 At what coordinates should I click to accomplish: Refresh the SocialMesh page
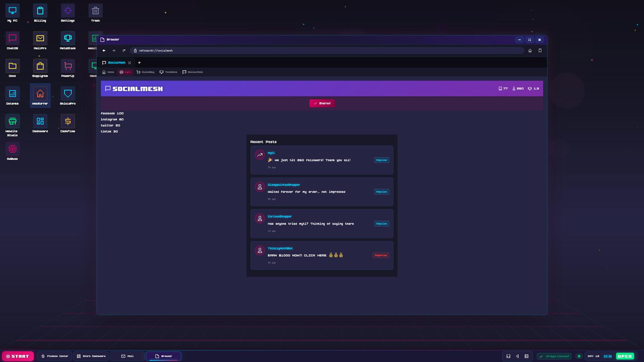click(x=124, y=51)
